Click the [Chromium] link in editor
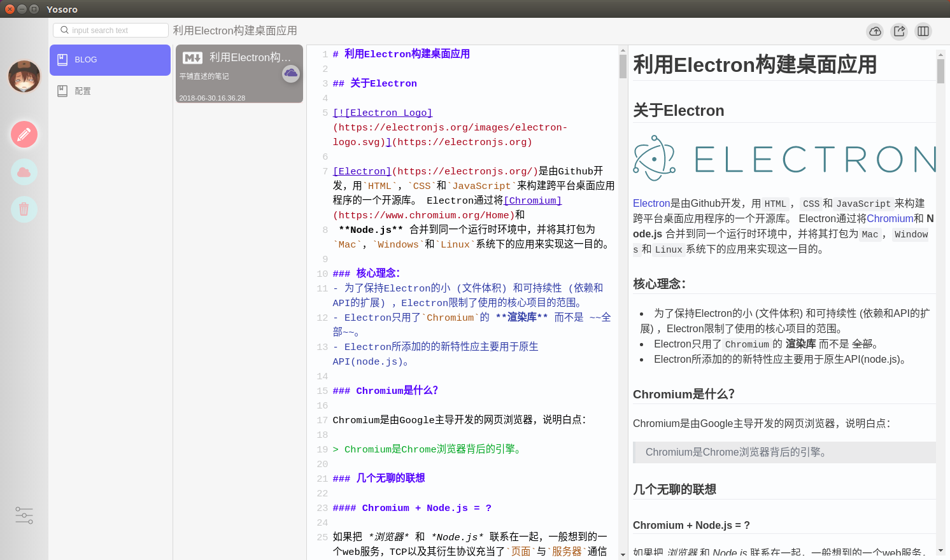950x560 pixels. tap(533, 200)
